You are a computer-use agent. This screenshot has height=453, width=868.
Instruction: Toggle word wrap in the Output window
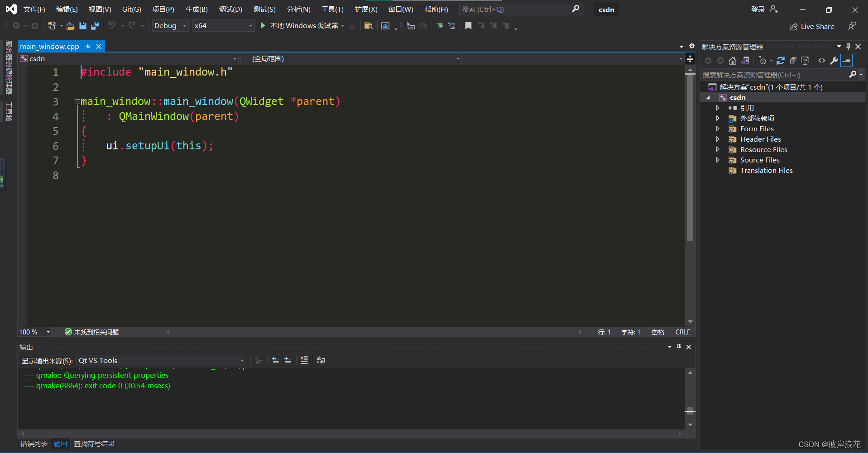click(x=321, y=360)
